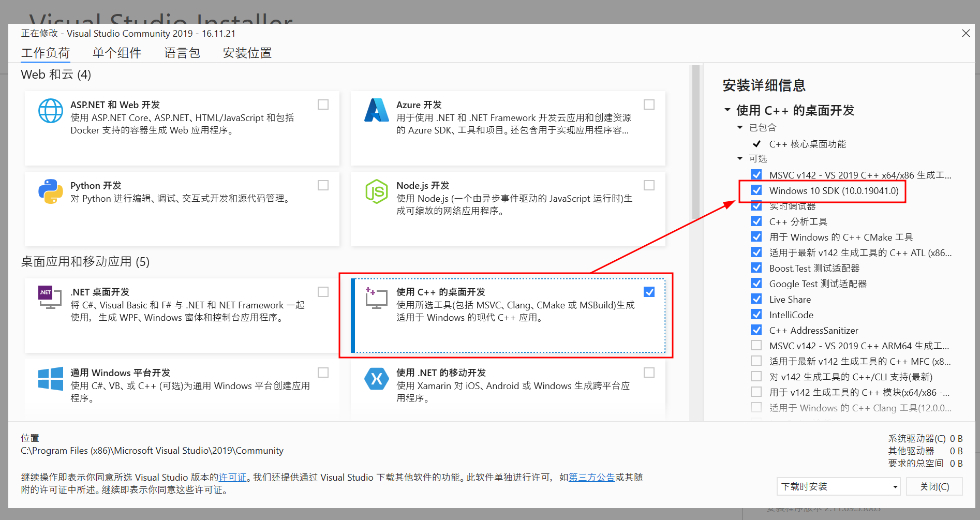
Task: Enable the ASP.NET 和 Web 开发 workload checkbox
Action: [x=323, y=105]
